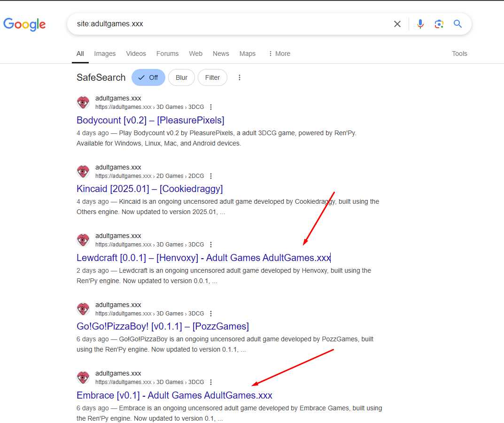Click the adultgames.xxx site name above Lewdcraft
The width and height of the screenshot is (504, 423).
pos(118,236)
